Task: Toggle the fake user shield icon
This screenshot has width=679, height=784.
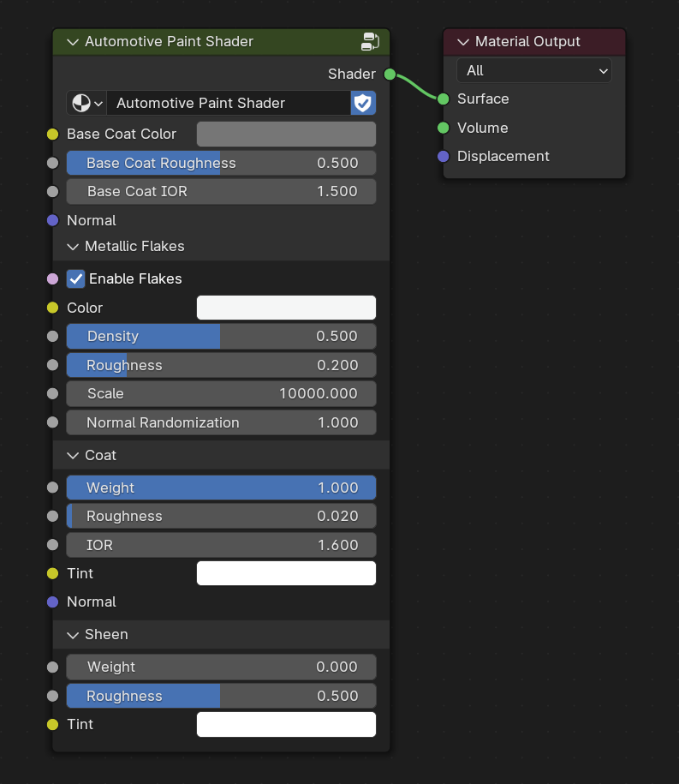Action: point(363,103)
